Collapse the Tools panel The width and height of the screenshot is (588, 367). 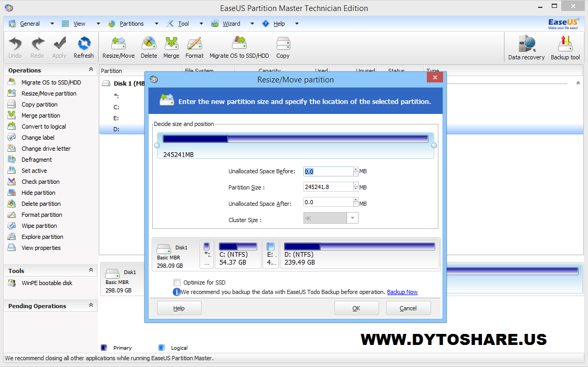point(91,270)
